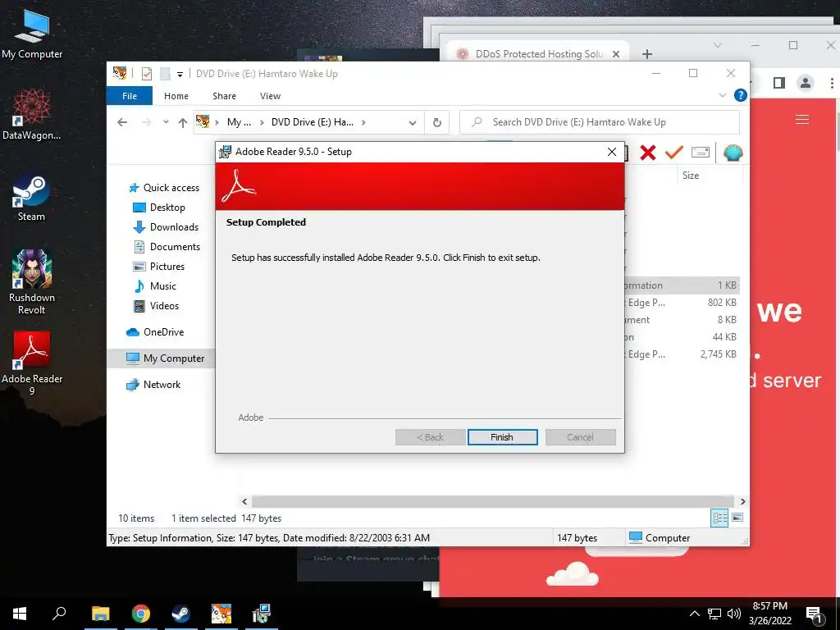Viewport: 840px width, 630px height.
Task: Open the Windows Start menu
Action: [20, 614]
